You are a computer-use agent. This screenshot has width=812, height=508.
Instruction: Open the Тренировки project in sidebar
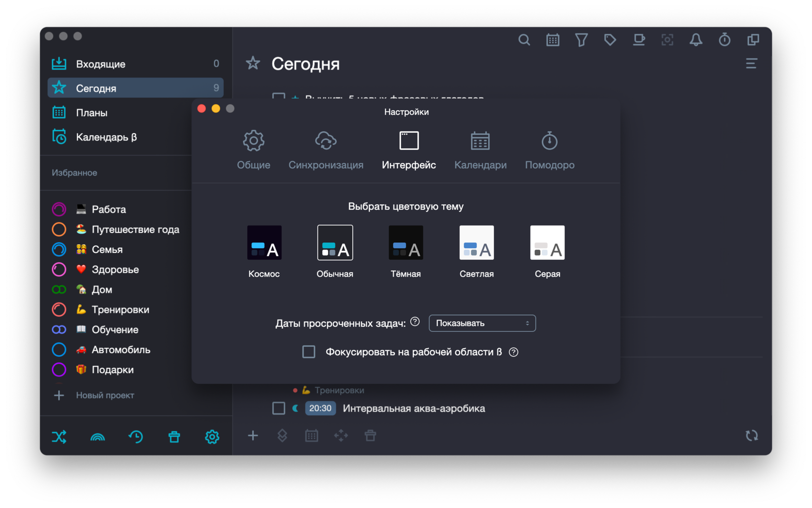[x=121, y=310]
